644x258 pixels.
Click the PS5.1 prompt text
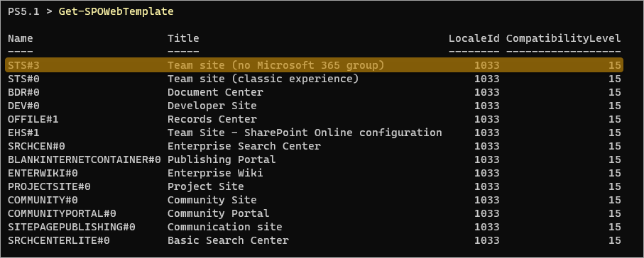pos(24,11)
